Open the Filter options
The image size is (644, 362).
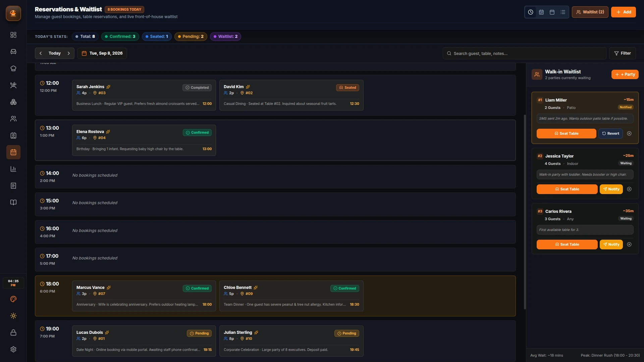coord(623,53)
